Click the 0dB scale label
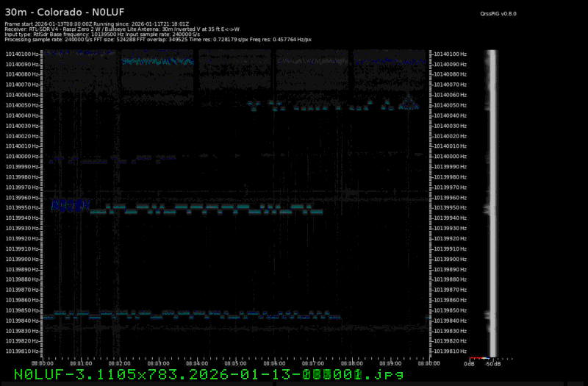 click(468, 364)
